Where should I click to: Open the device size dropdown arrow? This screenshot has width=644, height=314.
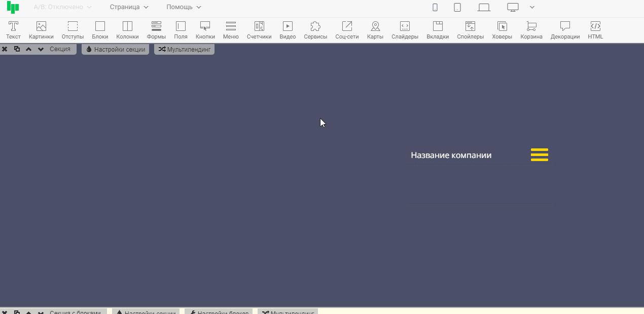click(x=532, y=7)
